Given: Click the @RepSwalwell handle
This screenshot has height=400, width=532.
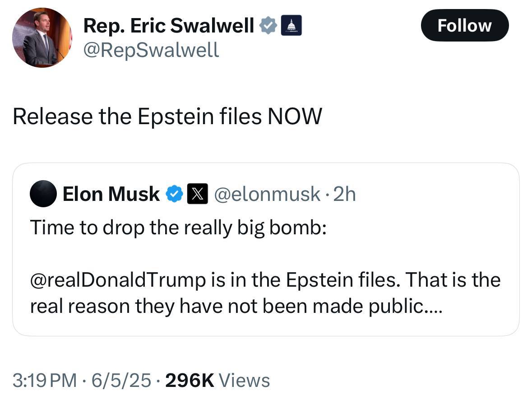Looking at the screenshot, I should (x=151, y=50).
